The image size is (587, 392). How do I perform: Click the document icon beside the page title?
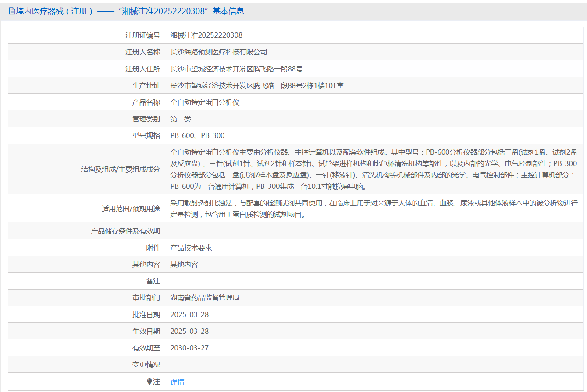pos(12,11)
